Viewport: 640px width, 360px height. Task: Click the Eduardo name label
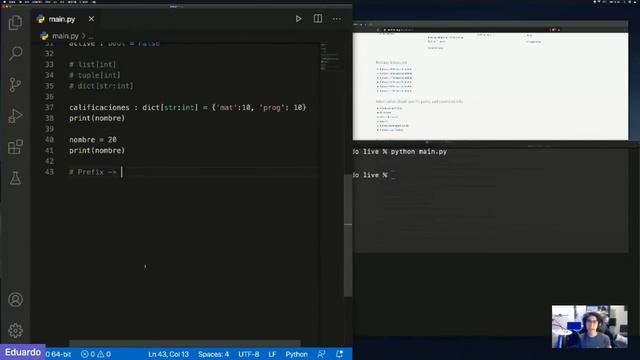pyautogui.click(x=23, y=352)
